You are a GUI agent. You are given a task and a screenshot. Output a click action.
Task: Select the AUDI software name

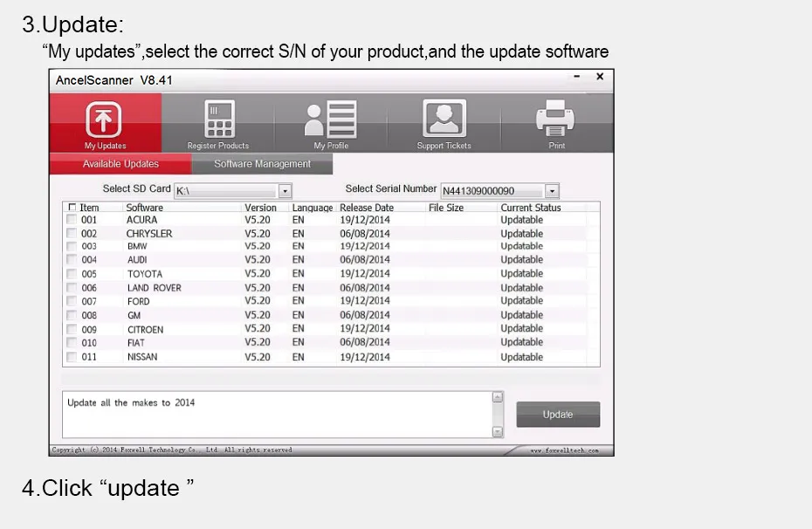point(137,260)
